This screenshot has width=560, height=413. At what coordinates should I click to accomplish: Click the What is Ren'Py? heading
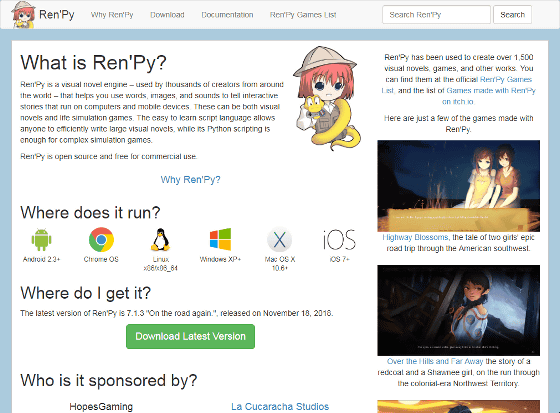(93, 63)
